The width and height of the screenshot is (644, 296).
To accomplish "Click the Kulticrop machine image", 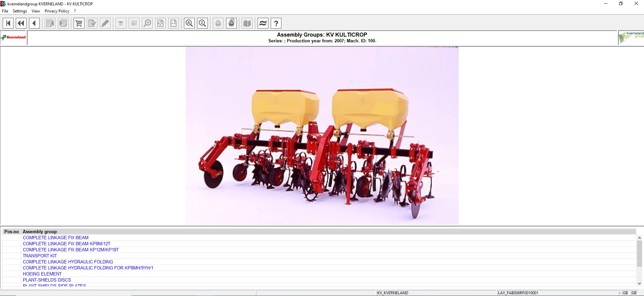I will coord(322,136).
